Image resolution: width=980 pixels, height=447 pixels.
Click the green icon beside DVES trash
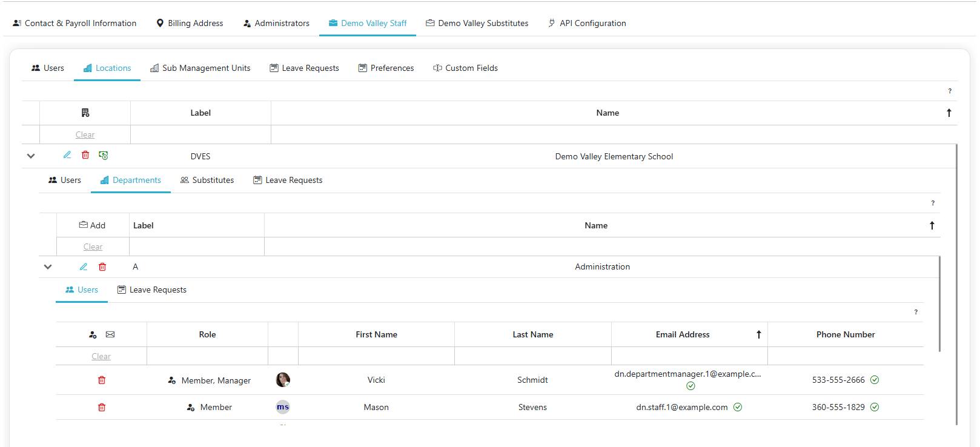click(x=104, y=156)
